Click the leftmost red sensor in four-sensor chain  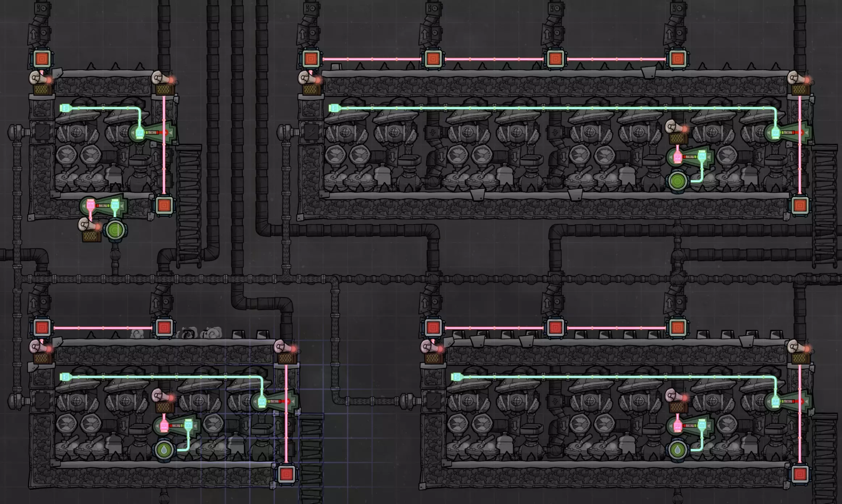(310, 59)
